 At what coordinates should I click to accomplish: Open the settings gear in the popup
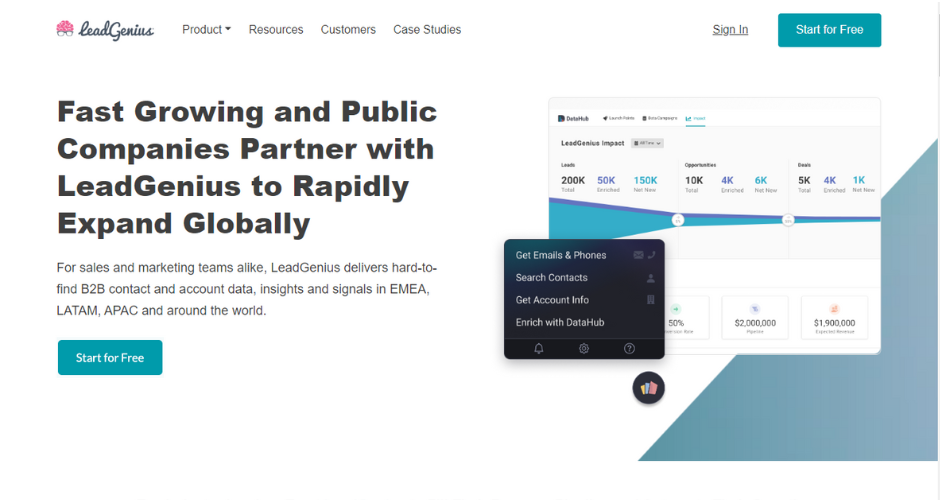[584, 348]
